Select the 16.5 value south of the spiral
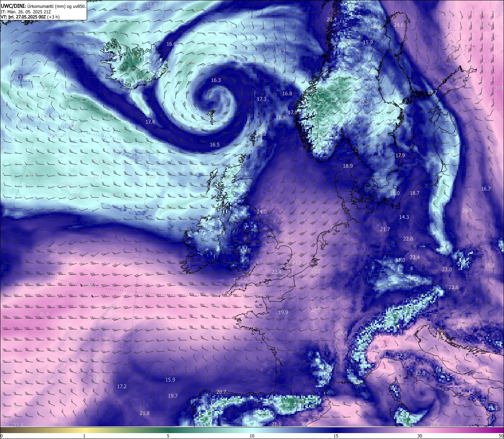 pyautogui.click(x=215, y=144)
